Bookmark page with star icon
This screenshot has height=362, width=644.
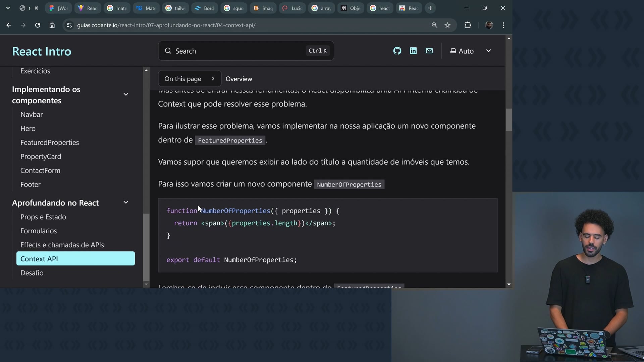click(x=447, y=25)
